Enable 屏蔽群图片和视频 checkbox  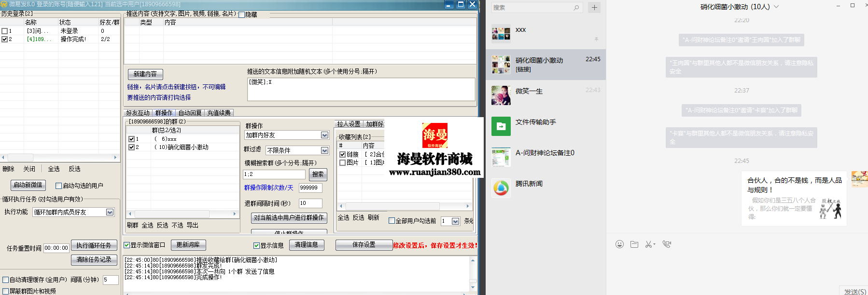6,291
